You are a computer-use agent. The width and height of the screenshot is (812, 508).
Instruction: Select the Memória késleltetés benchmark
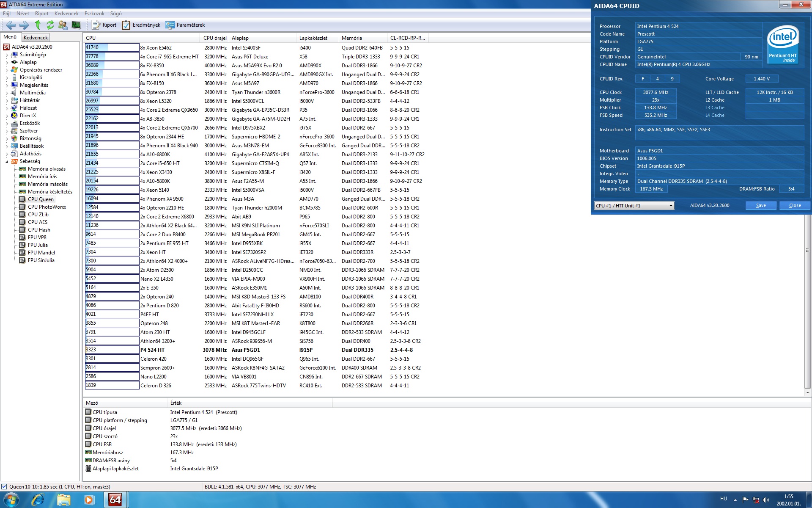point(50,192)
